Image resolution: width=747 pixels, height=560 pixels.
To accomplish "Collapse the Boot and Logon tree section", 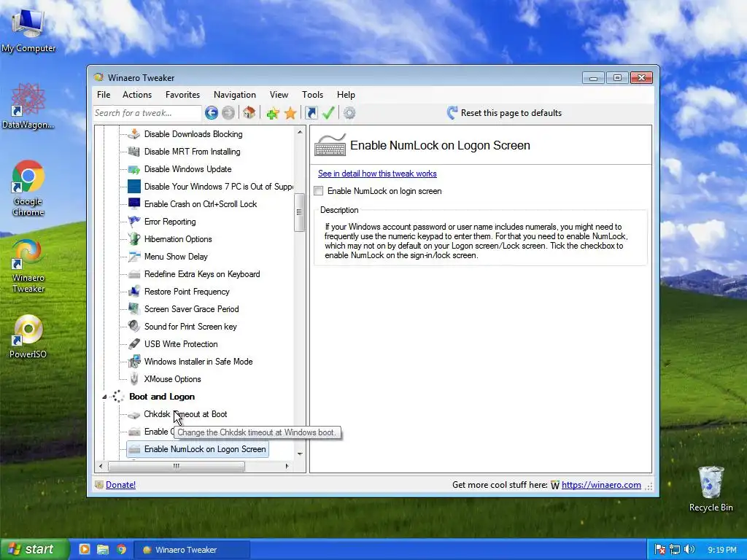I will (x=104, y=397).
